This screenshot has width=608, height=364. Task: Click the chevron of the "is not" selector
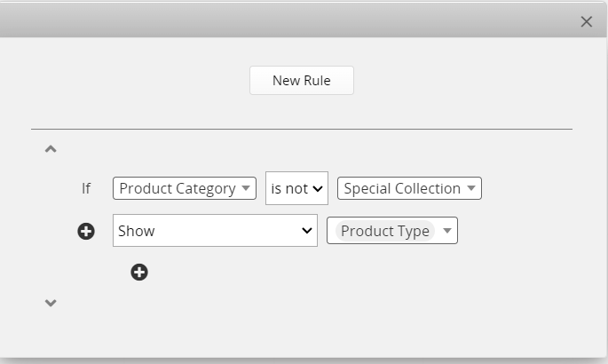(318, 188)
